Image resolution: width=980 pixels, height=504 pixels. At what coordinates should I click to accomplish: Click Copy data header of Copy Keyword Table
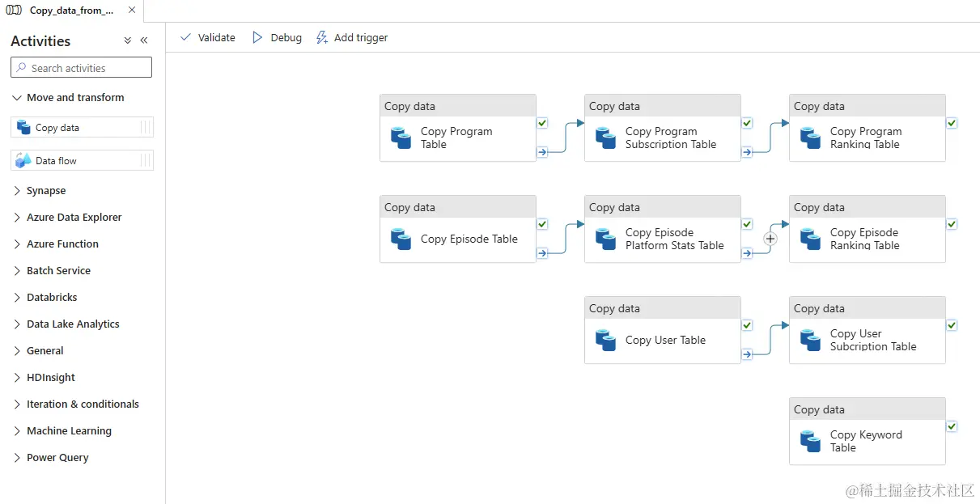tap(868, 409)
